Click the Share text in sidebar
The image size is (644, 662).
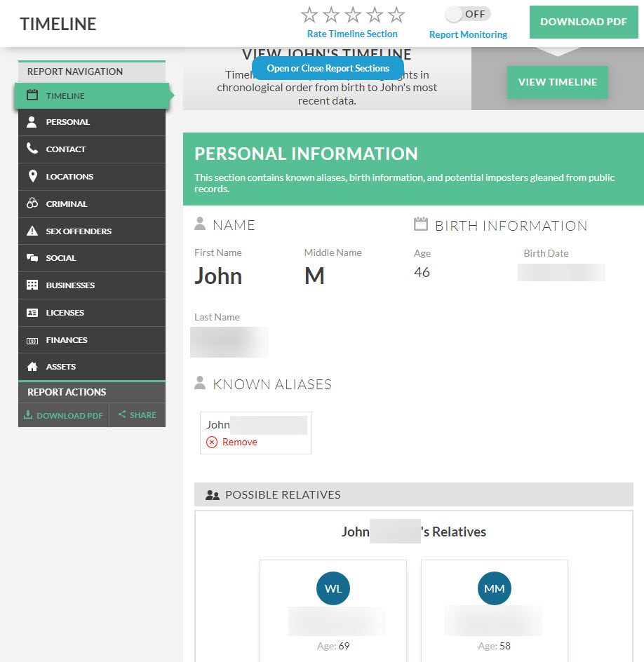tap(142, 415)
